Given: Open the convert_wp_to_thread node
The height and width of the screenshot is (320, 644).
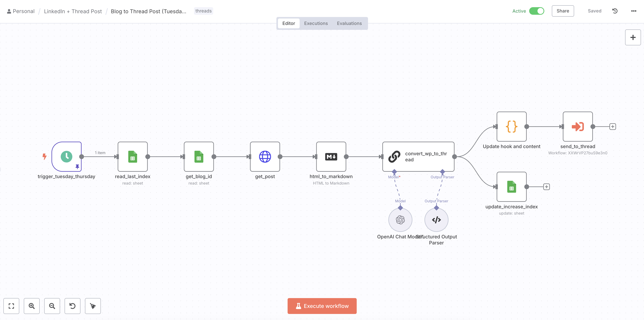Looking at the screenshot, I should click(418, 156).
